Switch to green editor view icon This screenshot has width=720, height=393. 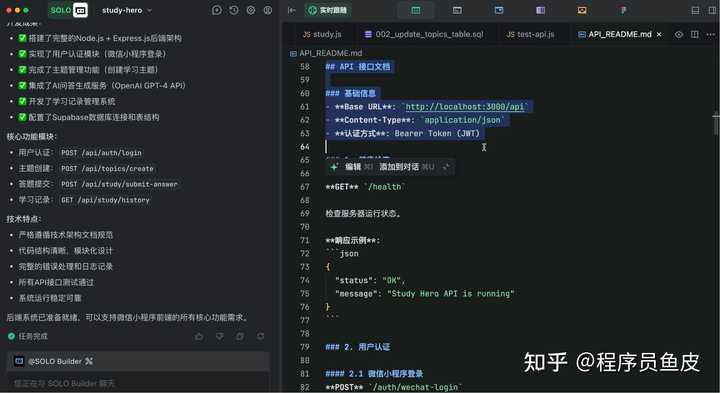(416, 10)
